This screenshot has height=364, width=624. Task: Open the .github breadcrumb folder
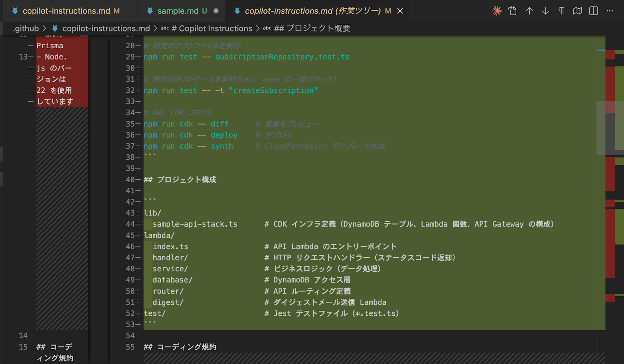coord(26,28)
